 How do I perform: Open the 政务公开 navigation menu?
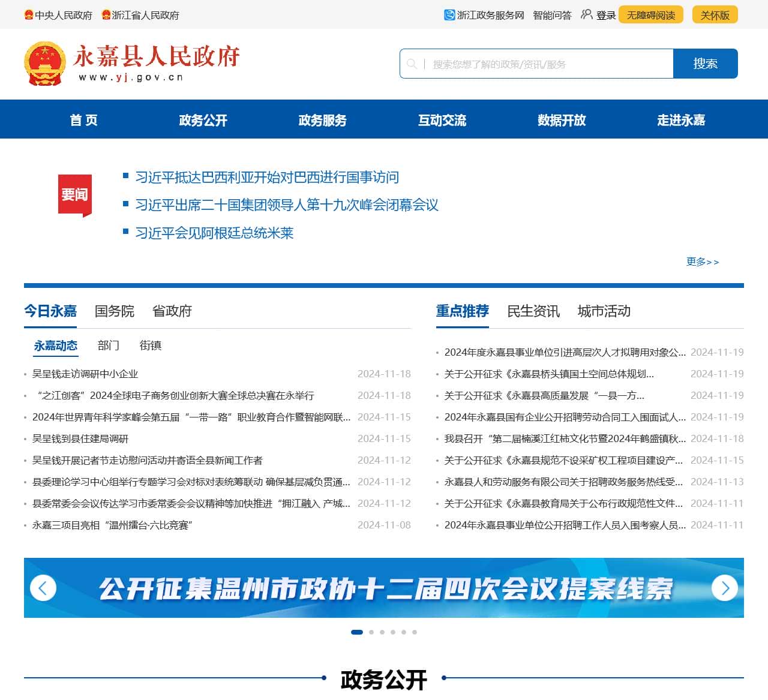pos(203,120)
